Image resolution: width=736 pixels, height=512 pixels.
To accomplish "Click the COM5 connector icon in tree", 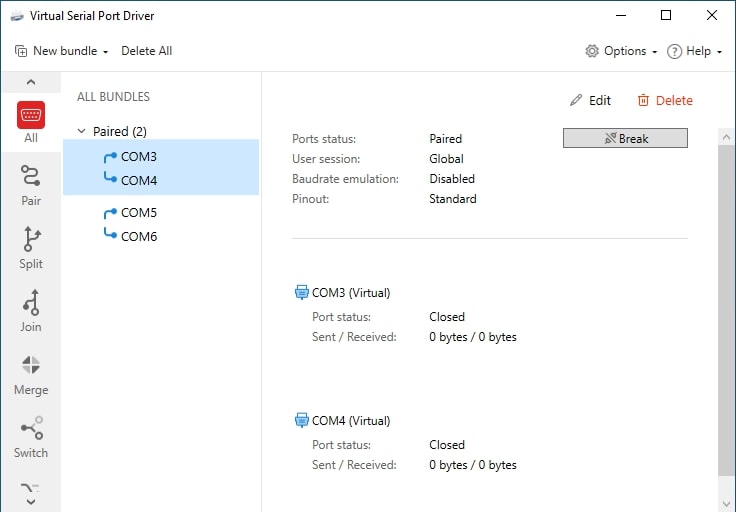I will pyautogui.click(x=110, y=214).
